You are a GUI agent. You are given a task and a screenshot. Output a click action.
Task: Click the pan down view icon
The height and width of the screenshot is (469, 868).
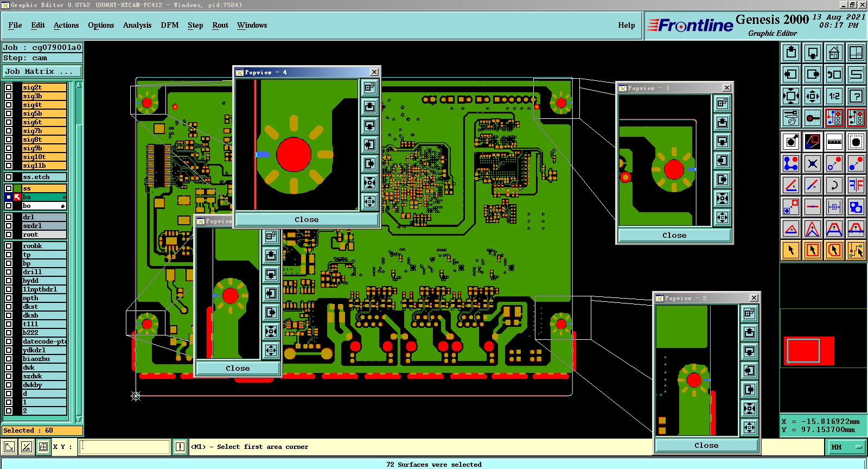point(813,53)
